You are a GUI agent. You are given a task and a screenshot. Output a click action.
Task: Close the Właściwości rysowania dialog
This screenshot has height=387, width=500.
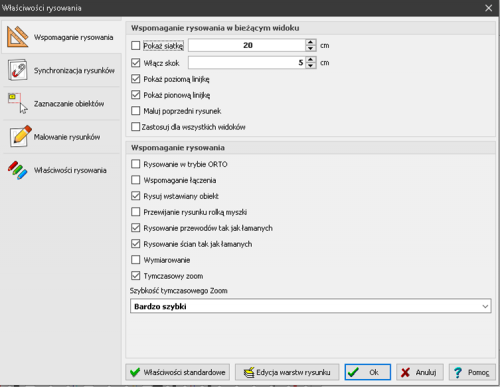pyautogui.click(x=489, y=8)
